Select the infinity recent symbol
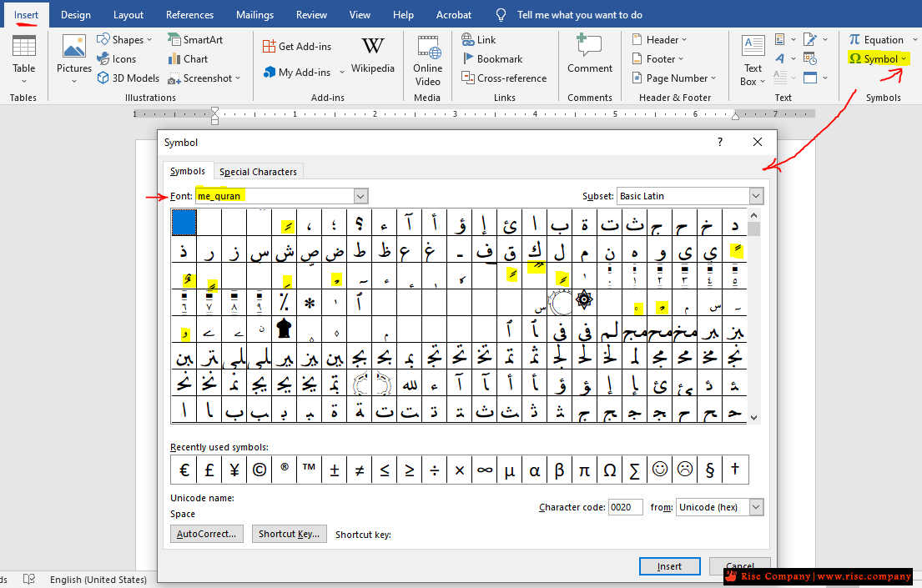Viewport: 922px width, 588px height. tap(485, 470)
